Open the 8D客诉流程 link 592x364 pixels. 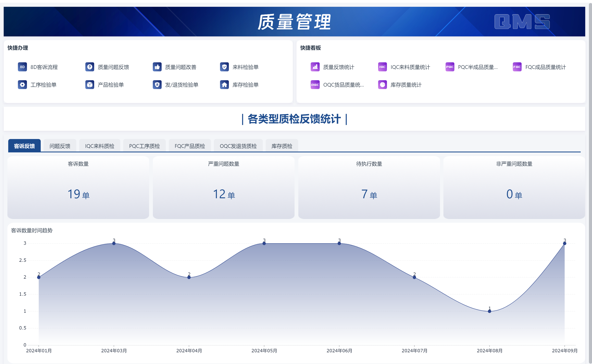pos(44,67)
